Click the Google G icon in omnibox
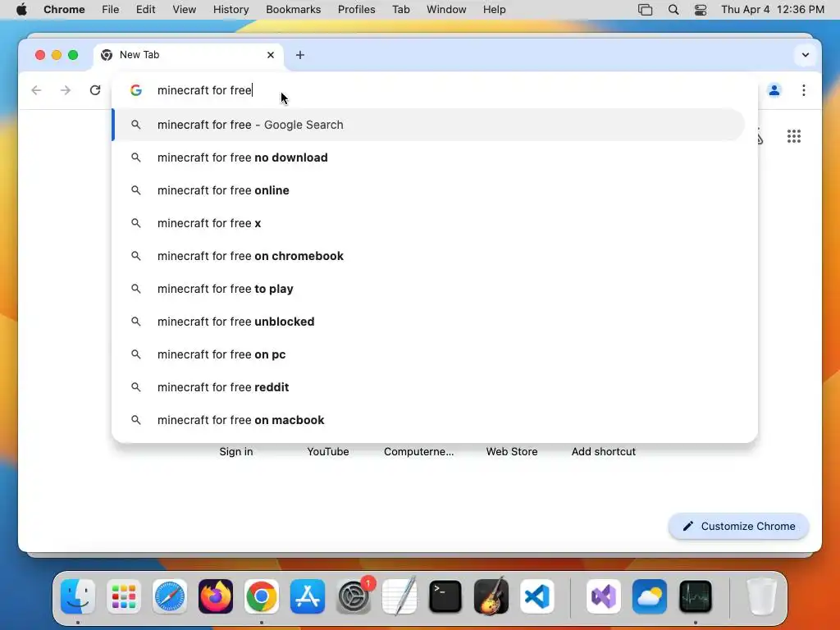Viewport: 840px width, 630px height. tap(136, 90)
